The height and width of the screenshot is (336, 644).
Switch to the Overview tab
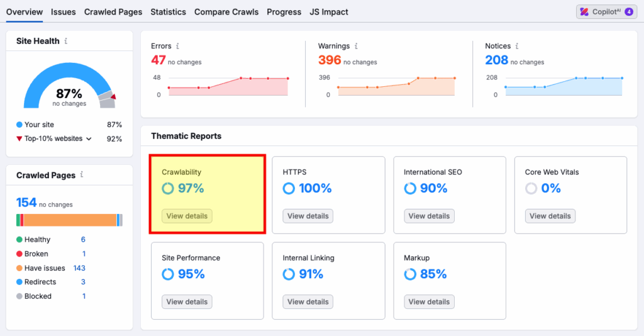[x=25, y=12]
